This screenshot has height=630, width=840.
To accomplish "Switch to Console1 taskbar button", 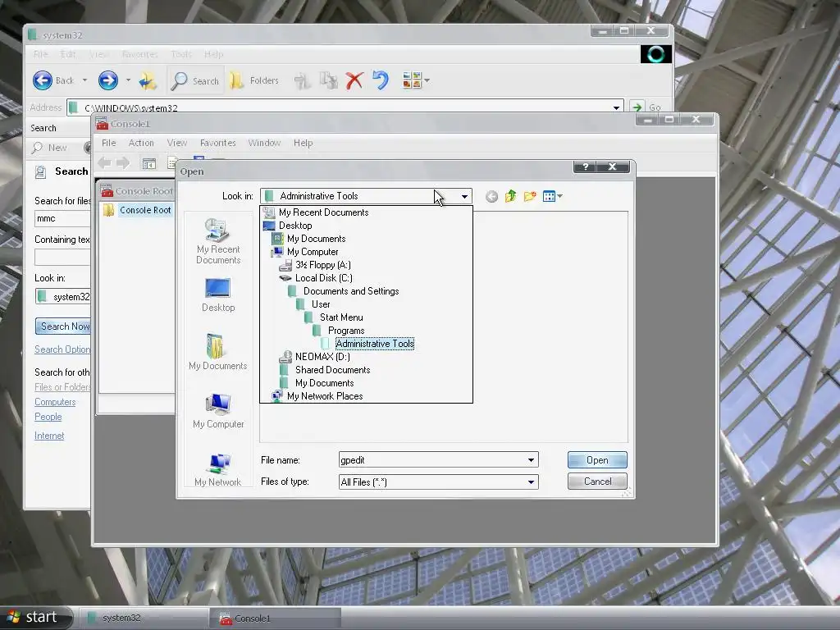I will click(x=277, y=619).
